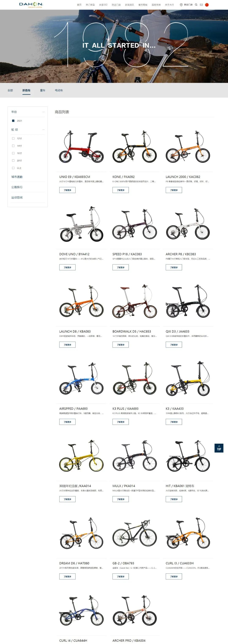Check the 12寸 wheel size checkbox
The image size is (228, 644).
click(13, 138)
